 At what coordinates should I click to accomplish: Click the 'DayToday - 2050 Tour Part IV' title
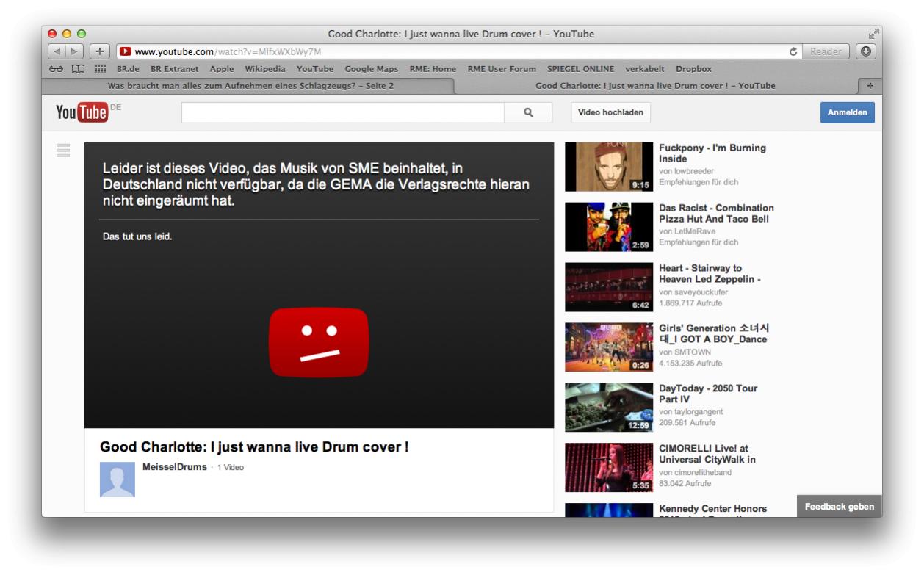[x=708, y=394]
